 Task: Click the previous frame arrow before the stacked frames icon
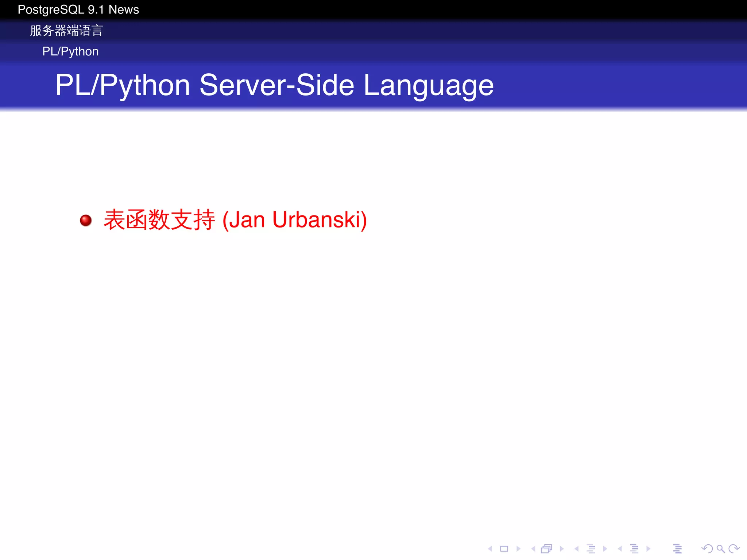tap(533, 548)
